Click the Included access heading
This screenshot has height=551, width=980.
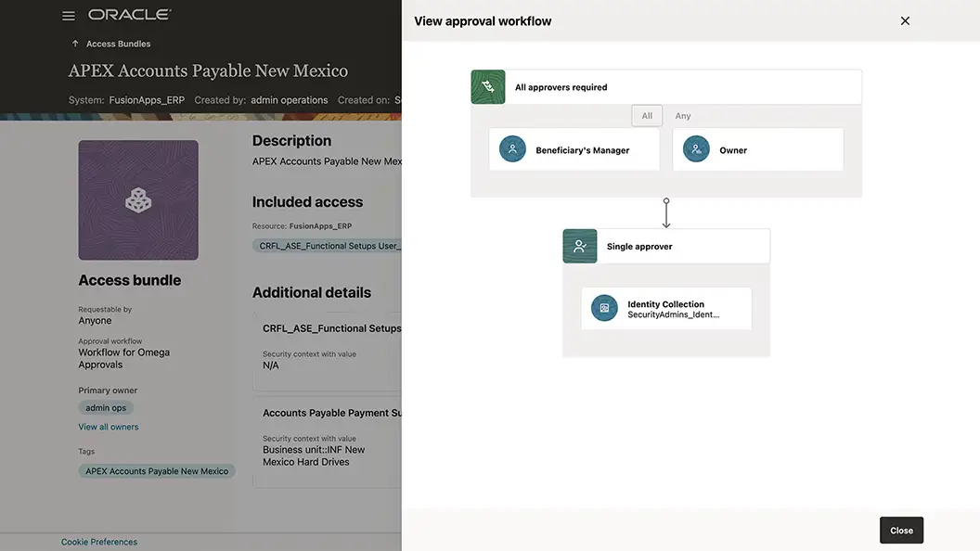click(x=307, y=202)
